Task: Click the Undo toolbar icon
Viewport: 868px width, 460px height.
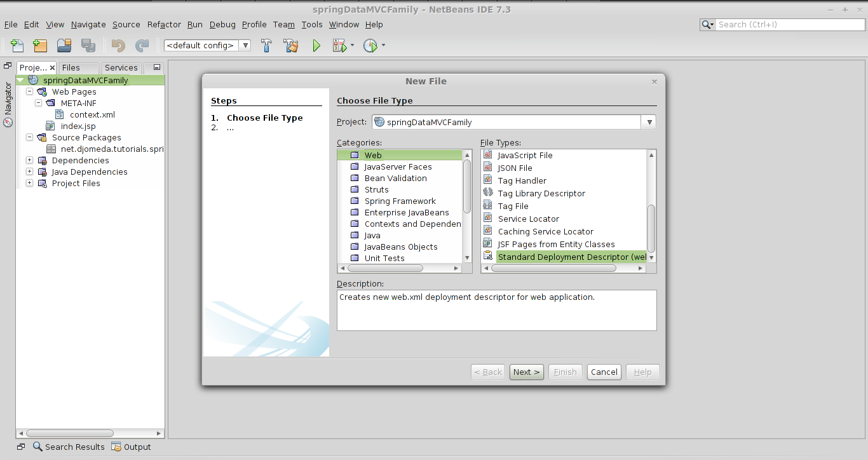Action: click(x=118, y=45)
